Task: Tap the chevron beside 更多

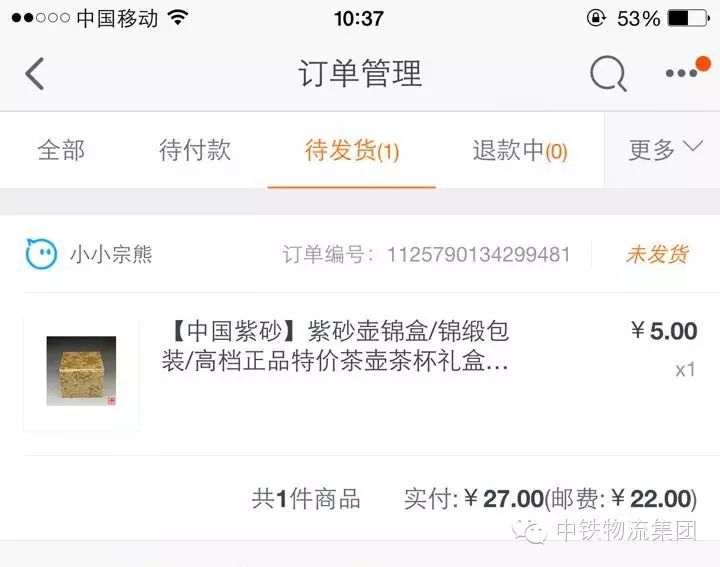Action: pyautogui.click(x=692, y=146)
